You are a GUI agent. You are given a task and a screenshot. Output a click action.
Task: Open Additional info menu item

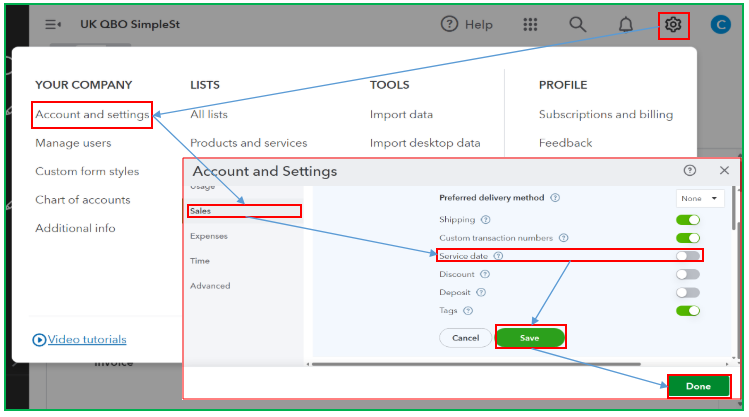coord(75,228)
